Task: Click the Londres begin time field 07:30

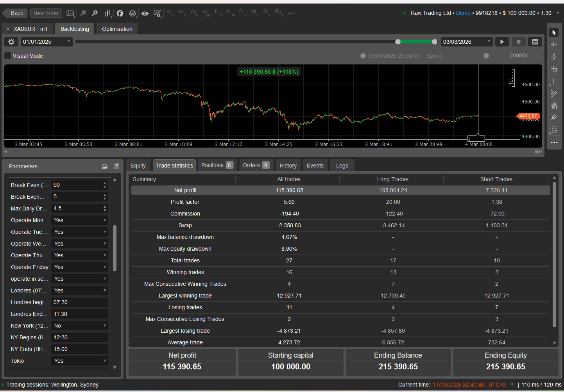Action: 79,302
